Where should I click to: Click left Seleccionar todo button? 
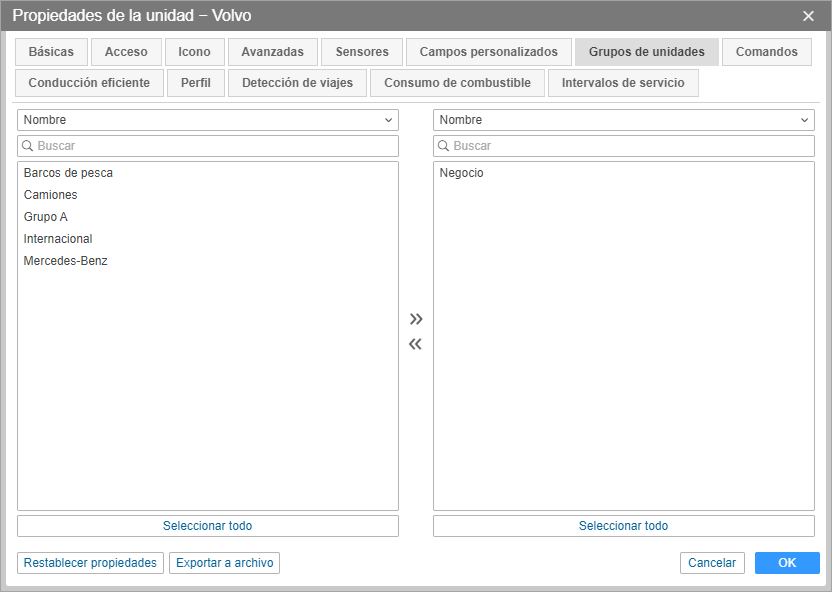click(x=208, y=526)
